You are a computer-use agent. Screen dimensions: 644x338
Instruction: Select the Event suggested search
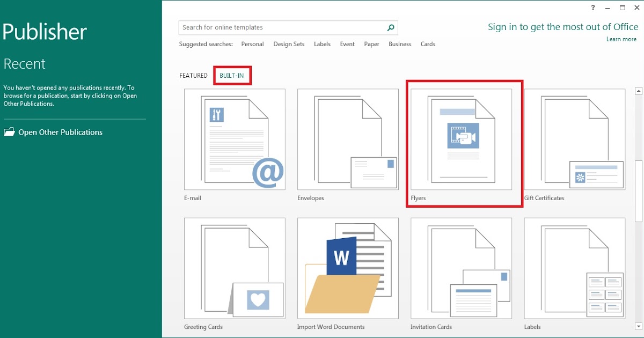[x=347, y=44]
